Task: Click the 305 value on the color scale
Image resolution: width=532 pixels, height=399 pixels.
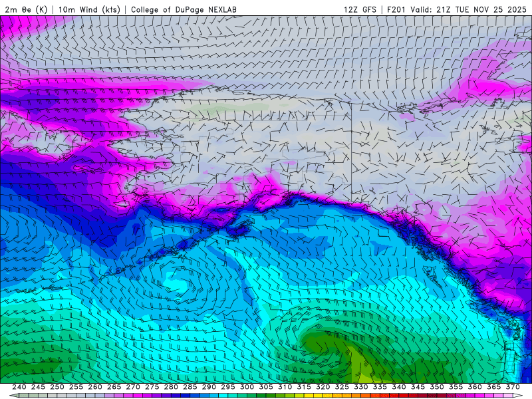Action: pyautogui.click(x=266, y=387)
